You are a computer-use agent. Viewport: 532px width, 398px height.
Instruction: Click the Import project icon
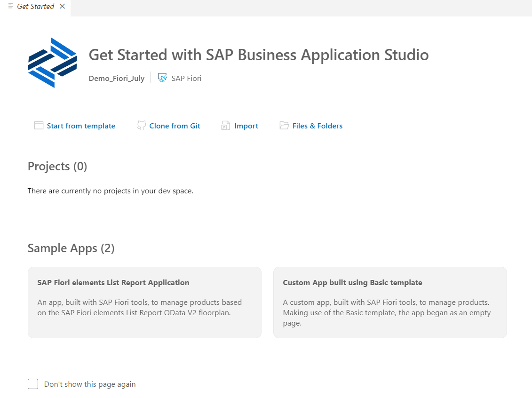(225, 126)
